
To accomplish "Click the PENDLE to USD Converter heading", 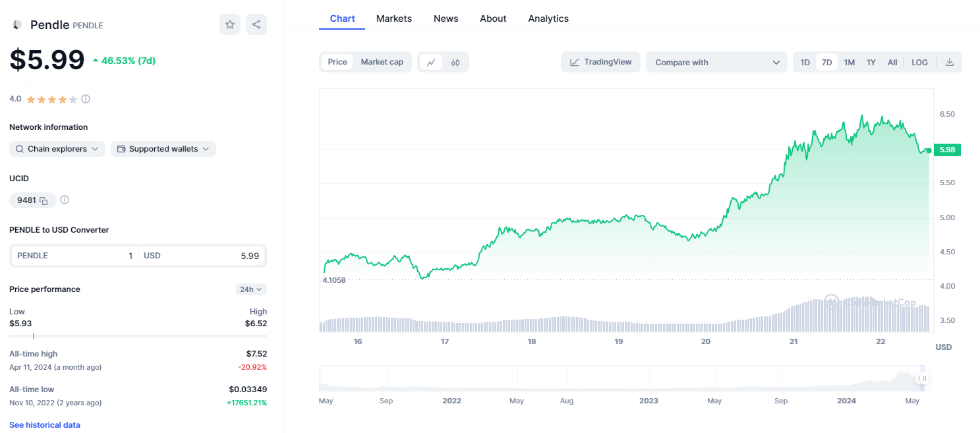I will (x=59, y=230).
